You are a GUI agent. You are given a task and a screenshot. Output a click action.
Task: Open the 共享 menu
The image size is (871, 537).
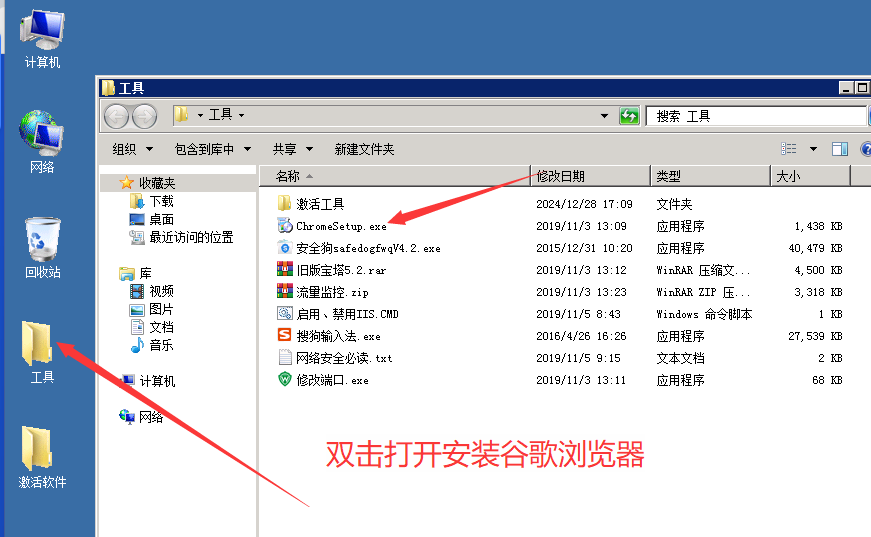(x=292, y=149)
